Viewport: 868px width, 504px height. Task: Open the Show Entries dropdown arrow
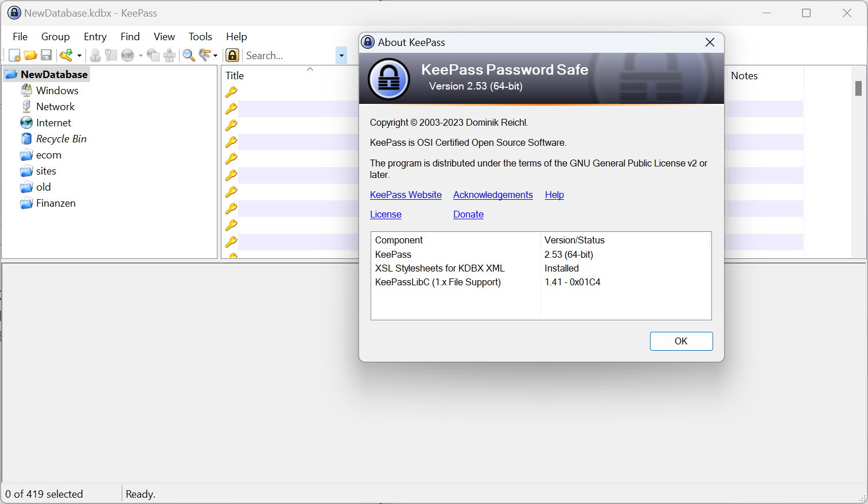[216, 56]
